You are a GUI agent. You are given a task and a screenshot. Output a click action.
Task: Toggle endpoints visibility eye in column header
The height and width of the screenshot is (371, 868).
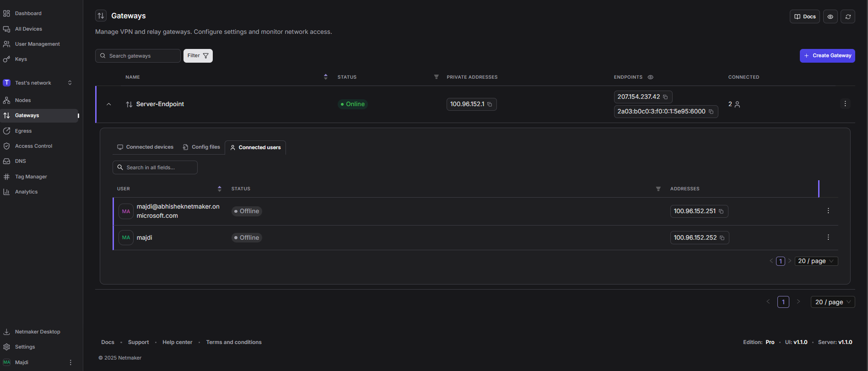point(650,77)
